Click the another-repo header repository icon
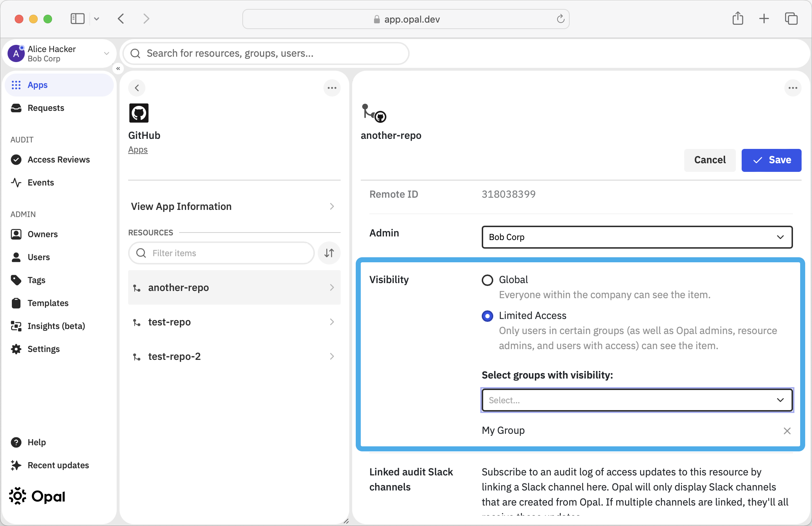The height and width of the screenshot is (526, 812). coord(374,113)
